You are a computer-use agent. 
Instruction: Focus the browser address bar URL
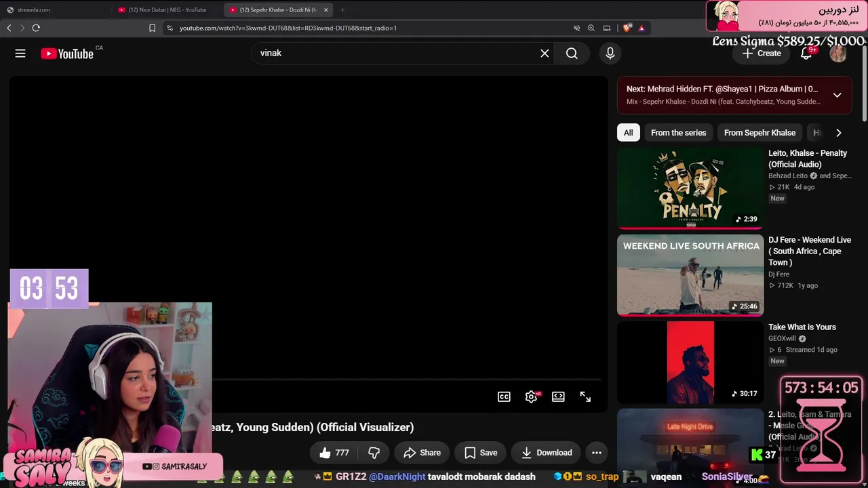coord(288,28)
